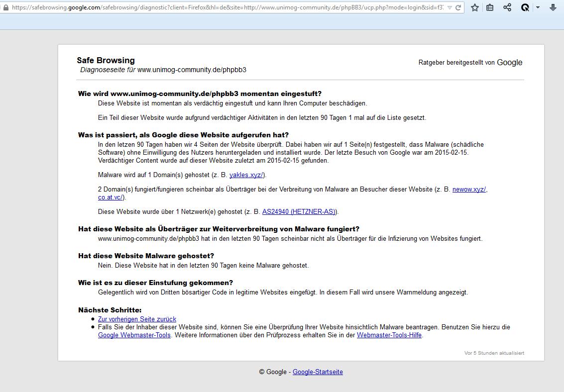The height and width of the screenshot is (392, 564).
Task: Go to Google-Startseite footer link
Action: click(x=318, y=372)
